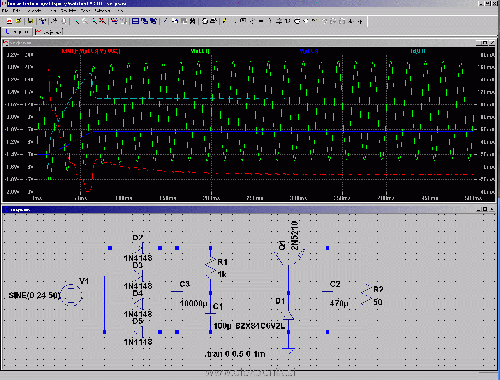Viewport: 500px width, 380px height.
Task: Click the BZX84C6V2L zener diode label
Action: coord(260,326)
